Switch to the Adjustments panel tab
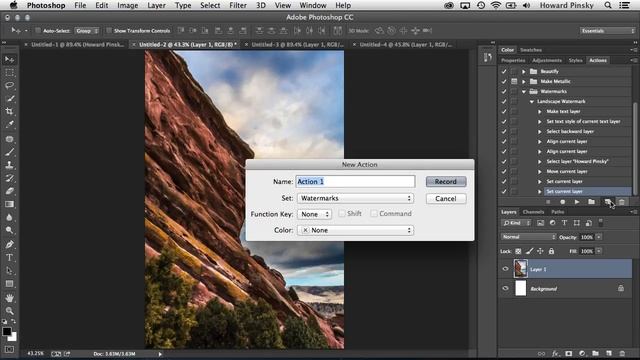The height and width of the screenshot is (360, 640). 547,60
